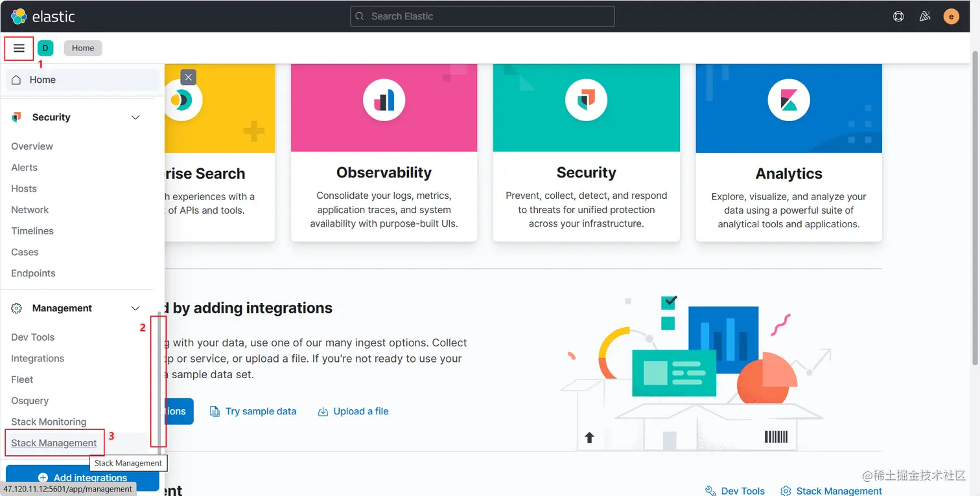Image resolution: width=980 pixels, height=496 pixels.
Task: Open Hosts in the Security menu
Action: (x=24, y=188)
